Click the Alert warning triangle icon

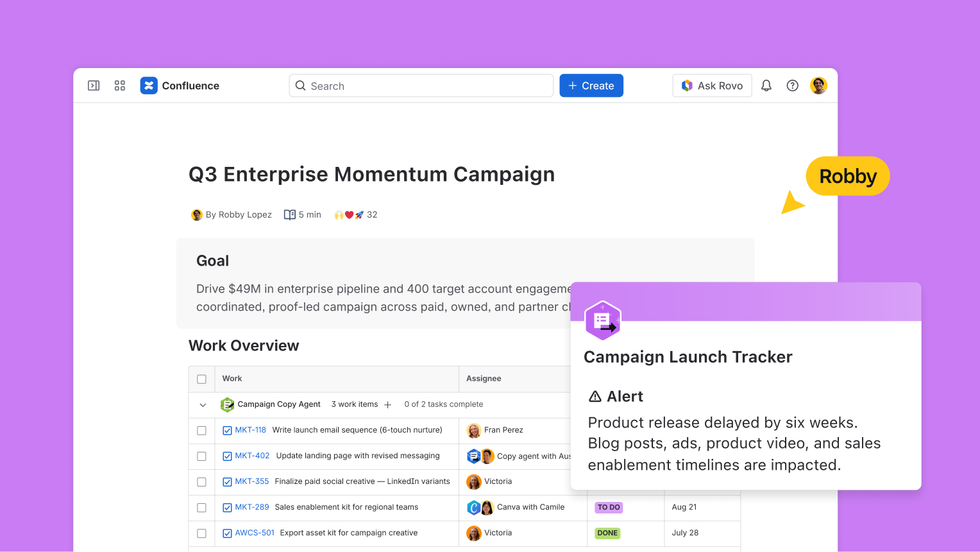coord(595,397)
